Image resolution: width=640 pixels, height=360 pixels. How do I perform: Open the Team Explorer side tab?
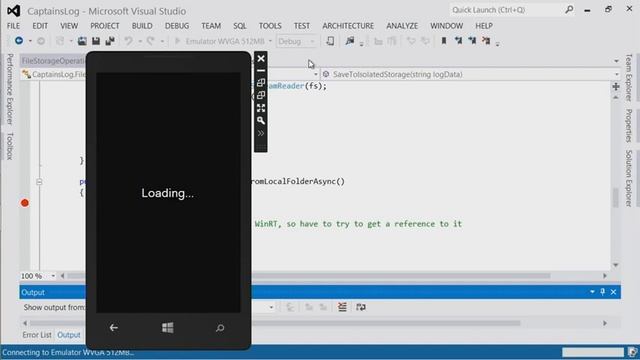(x=629, y=78)
